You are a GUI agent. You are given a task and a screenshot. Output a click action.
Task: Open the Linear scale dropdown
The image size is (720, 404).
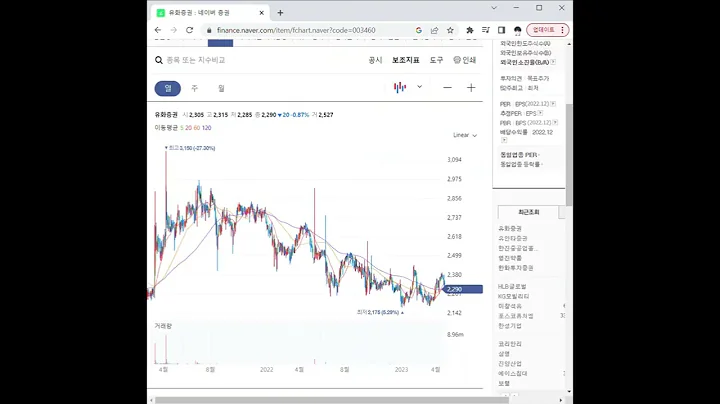[465, 135]
